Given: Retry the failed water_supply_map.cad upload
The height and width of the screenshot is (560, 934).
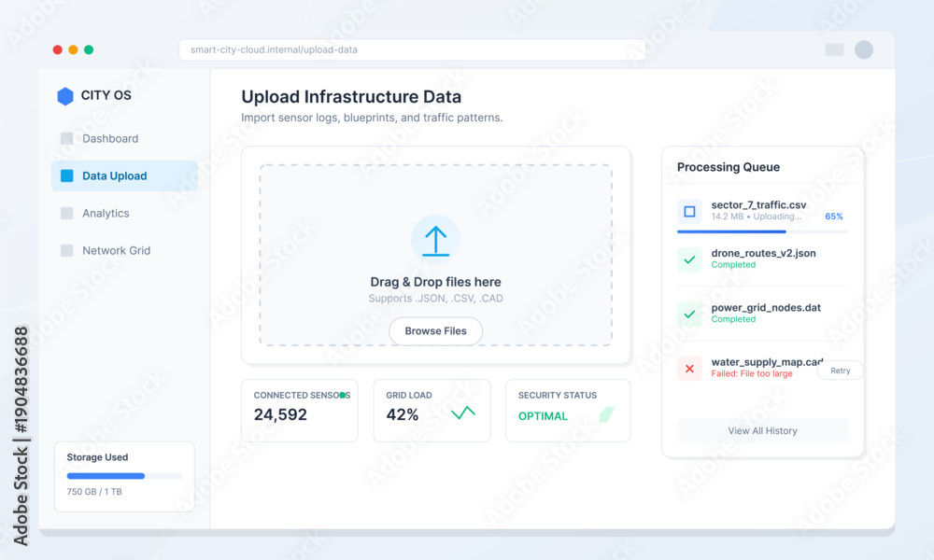Looking at the screenshot, I should 840,371.
